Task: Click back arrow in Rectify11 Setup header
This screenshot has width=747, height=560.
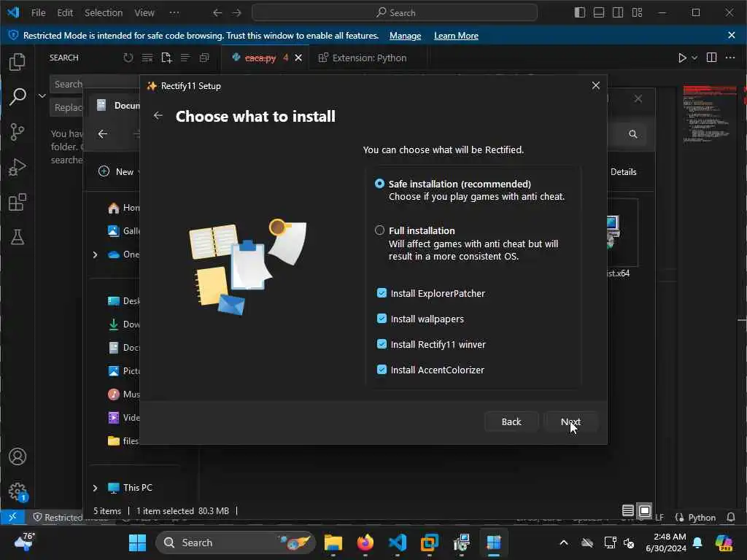Action: coord(158,116)
